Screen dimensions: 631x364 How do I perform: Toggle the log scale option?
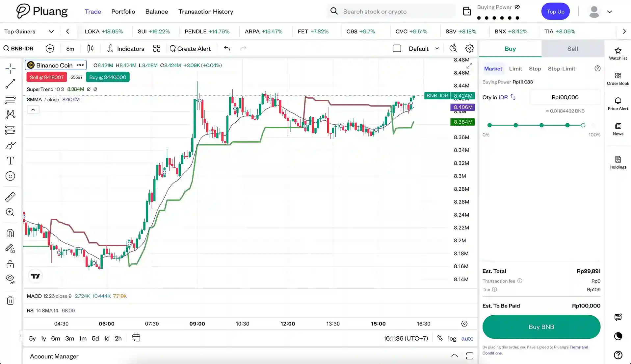coord(452,338)
